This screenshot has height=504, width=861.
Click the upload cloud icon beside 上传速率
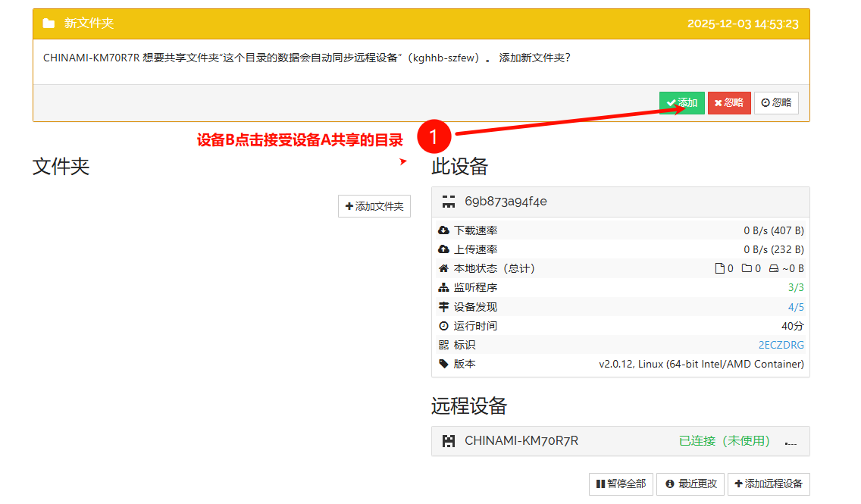444,249
